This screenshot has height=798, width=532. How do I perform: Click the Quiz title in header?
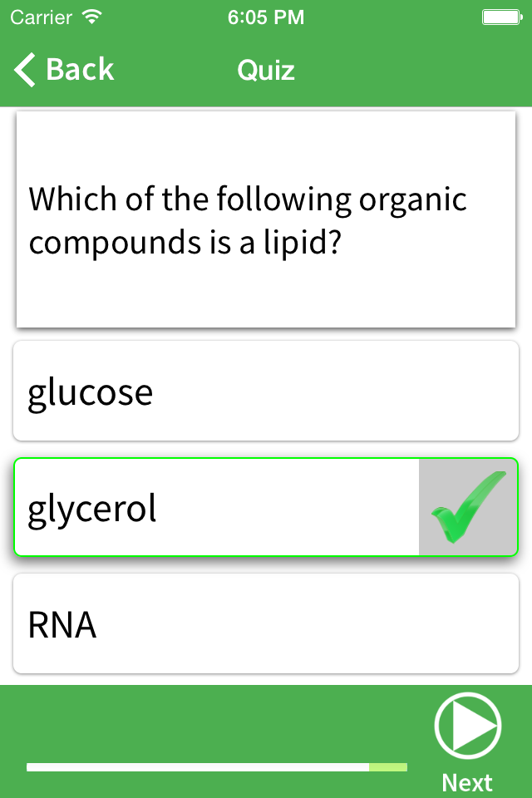[266, 70]
